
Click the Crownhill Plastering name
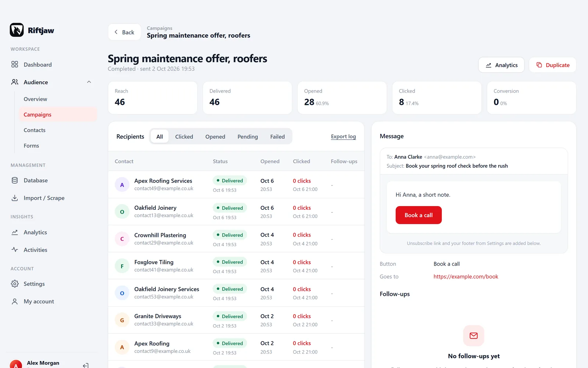coord(160,235)
